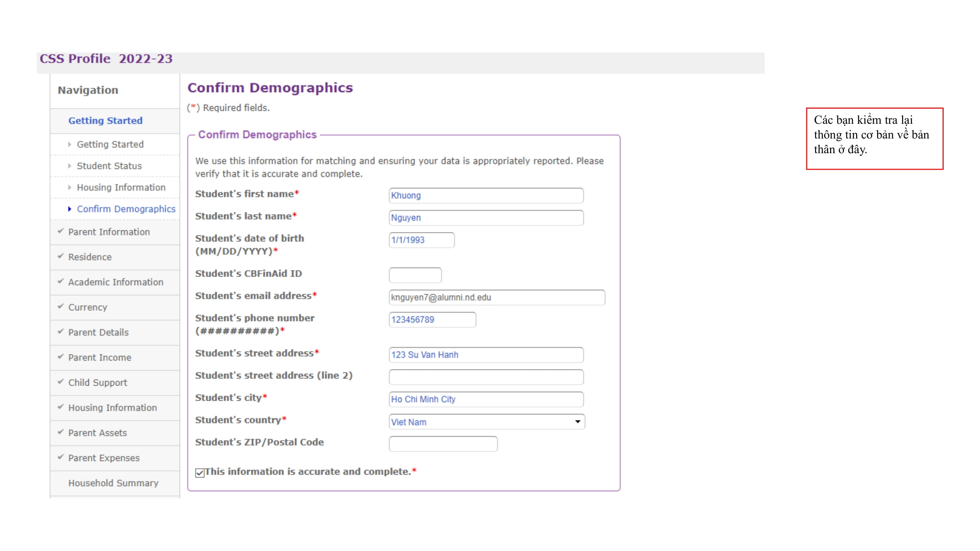Screen dimensions: 980x551
Task: Click the checkmark icon beside Parent Information
Action: click(61, 232)
